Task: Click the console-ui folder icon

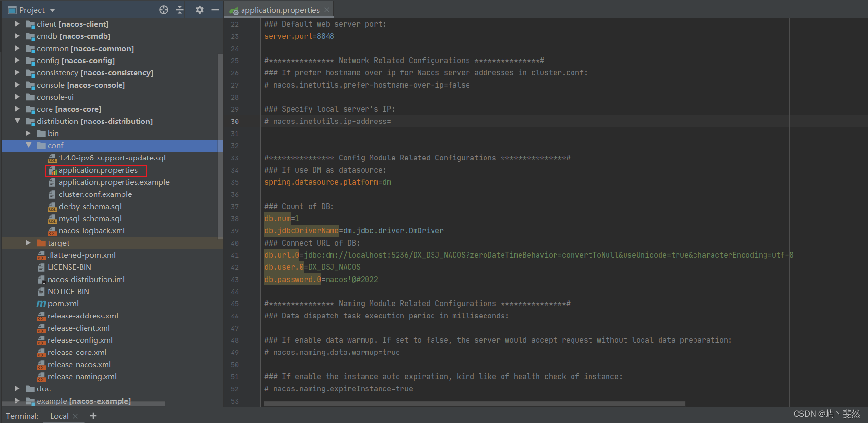Action: pos(30,97)
